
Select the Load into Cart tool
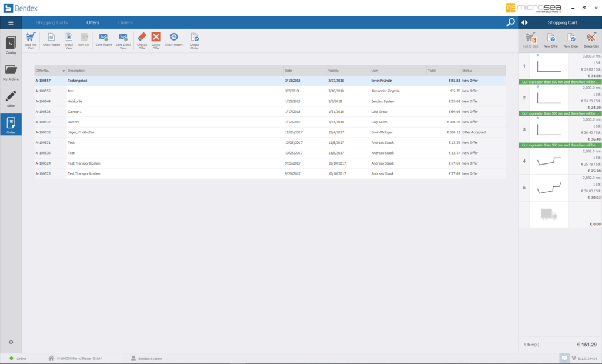[31, 39]
